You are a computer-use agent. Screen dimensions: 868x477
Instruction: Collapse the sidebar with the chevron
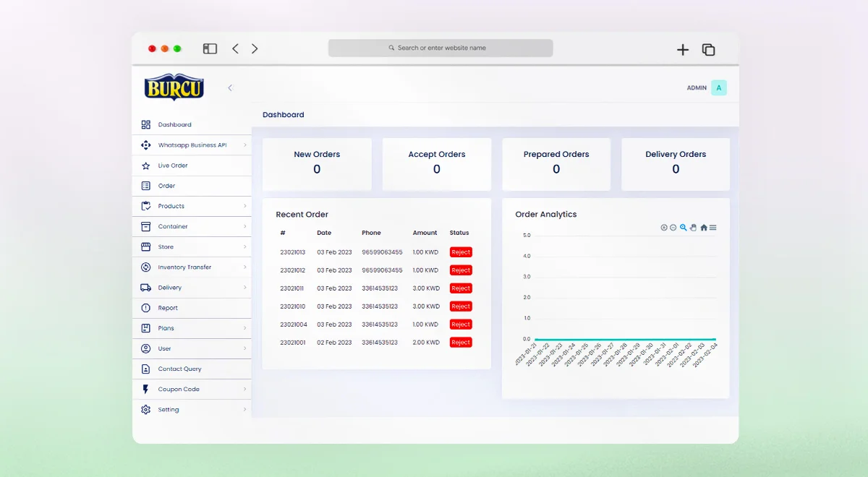click(230, 88)
